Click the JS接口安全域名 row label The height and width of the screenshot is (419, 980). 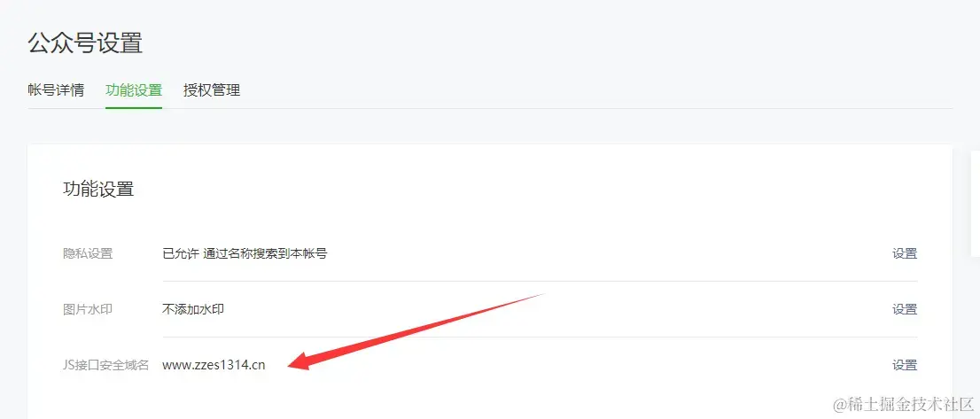tap(106, 365)
